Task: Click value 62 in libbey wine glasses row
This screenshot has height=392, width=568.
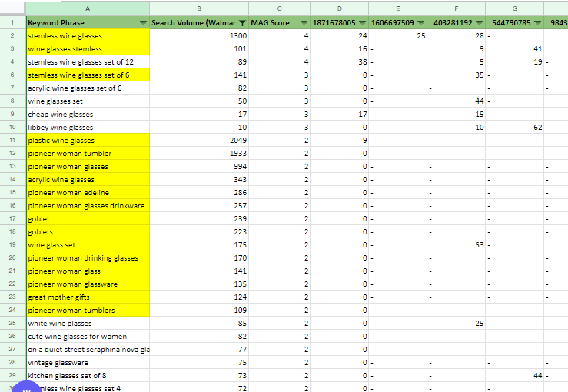Action: (515, 127)
